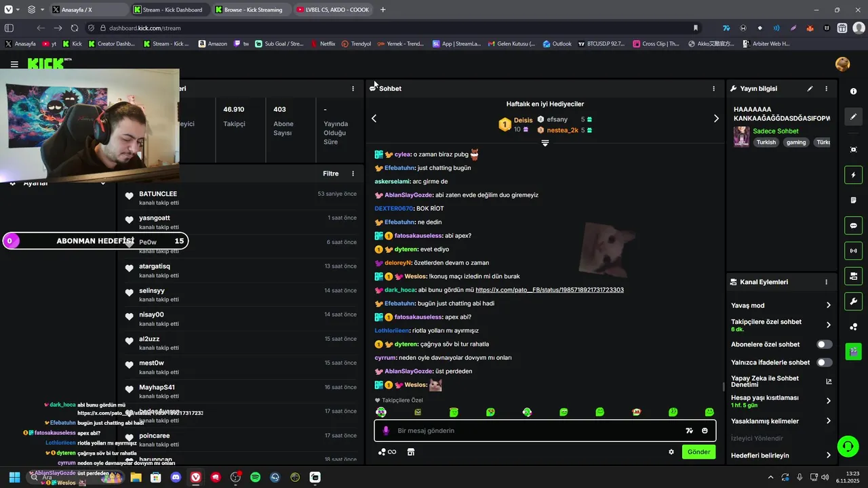This screenshot has width=868, height=488.
Task: Select BATUNCLEE follow activity row
Action: [x=240, y=198]
